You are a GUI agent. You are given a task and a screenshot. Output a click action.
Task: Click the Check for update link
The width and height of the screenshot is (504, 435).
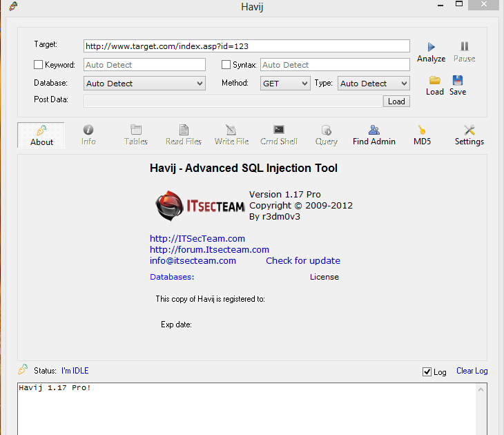(303, 260)
